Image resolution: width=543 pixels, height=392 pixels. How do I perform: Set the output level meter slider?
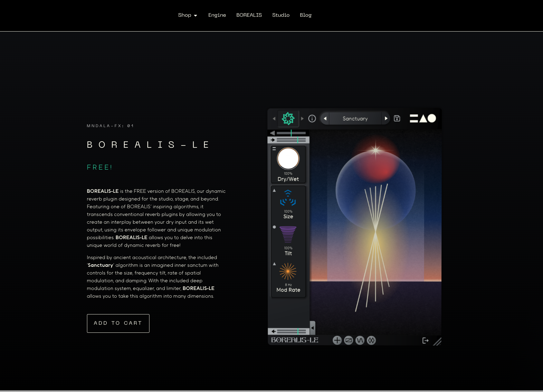click(x=292, y=331)
